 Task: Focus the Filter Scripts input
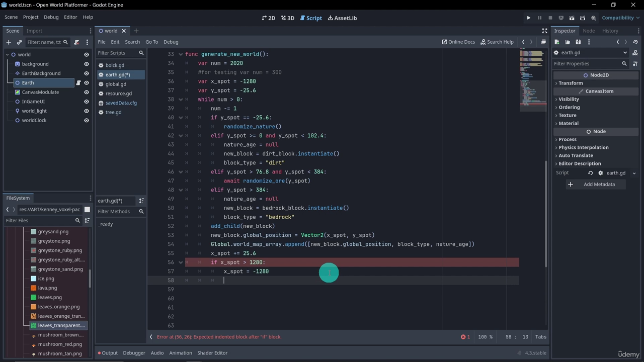[121, 53]
